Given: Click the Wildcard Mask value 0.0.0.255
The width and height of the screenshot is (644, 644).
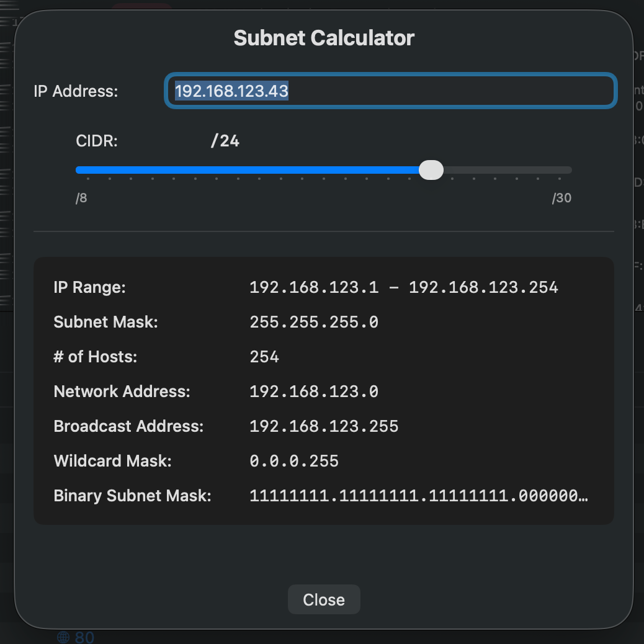Looking at the screenshot, I should (294, 461).
